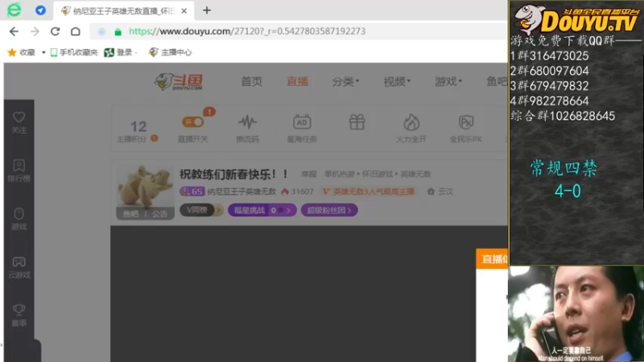Viewport: 644px width, 362px height.
Task: Open 游戏 mouse icon in sidebar
Action: (19, 219)
